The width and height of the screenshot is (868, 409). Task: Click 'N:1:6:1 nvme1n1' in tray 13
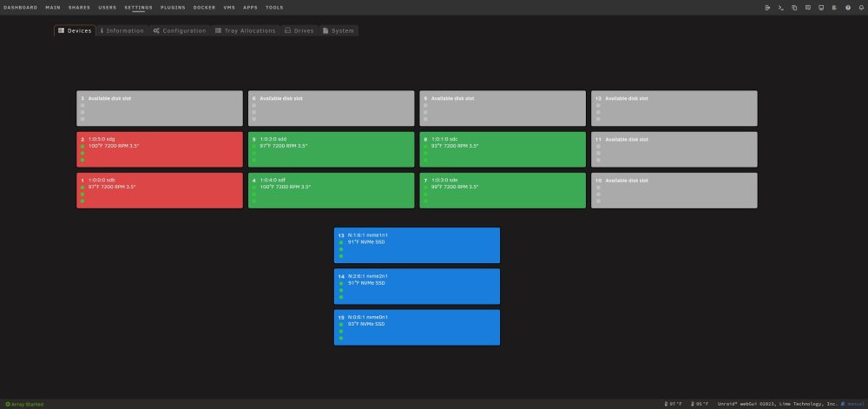[x=367, y=235]
